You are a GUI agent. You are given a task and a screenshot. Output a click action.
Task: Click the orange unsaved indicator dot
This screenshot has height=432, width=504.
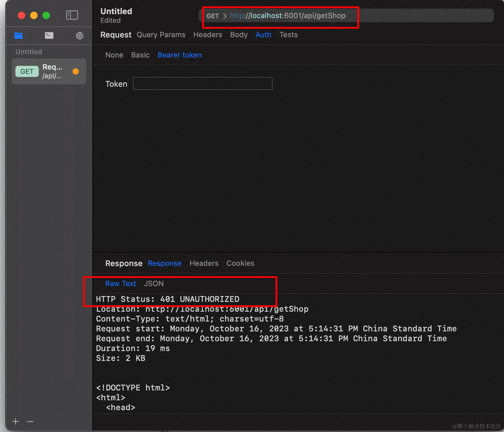pyautogui.click(x=76, y=71)
